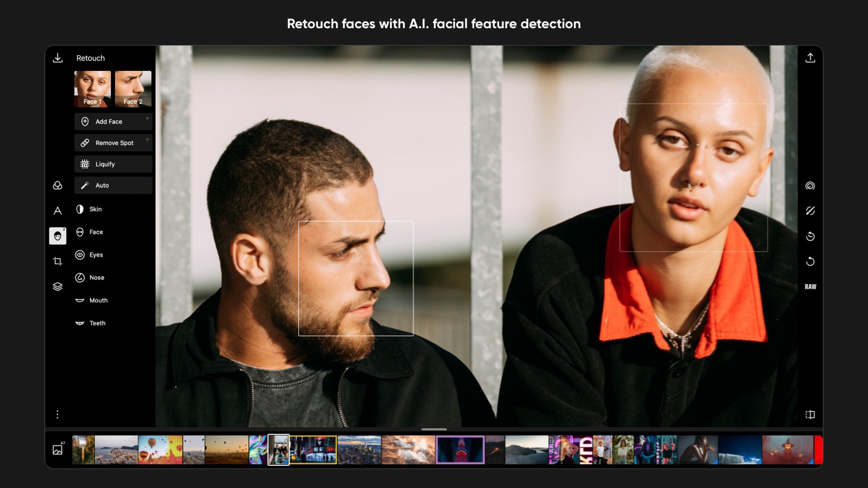The image size is (868, 488).
Task: Open the three-dot overflow menu
Action: [x=58, y=414]
